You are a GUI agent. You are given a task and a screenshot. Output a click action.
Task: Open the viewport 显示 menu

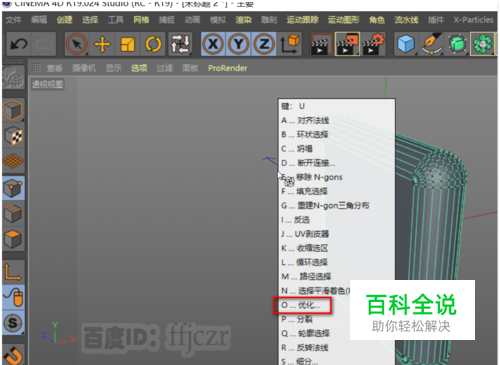[114, 68]
